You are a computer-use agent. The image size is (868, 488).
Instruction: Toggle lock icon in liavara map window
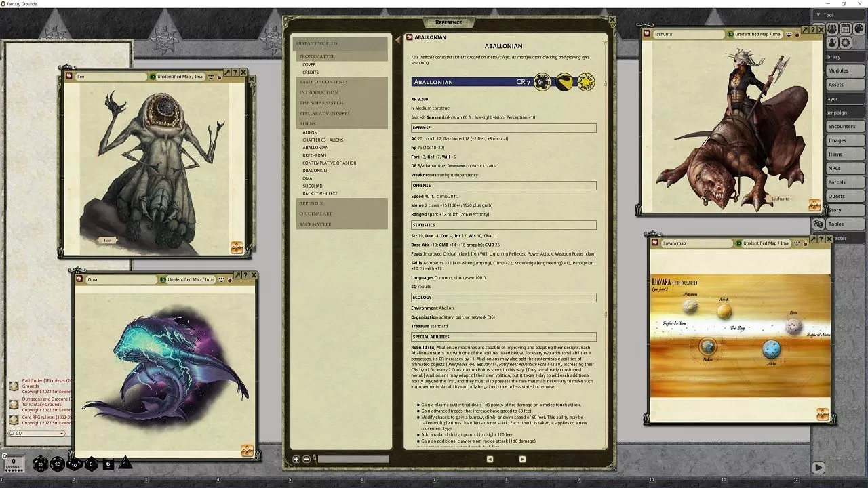click(x=805, y=243)
